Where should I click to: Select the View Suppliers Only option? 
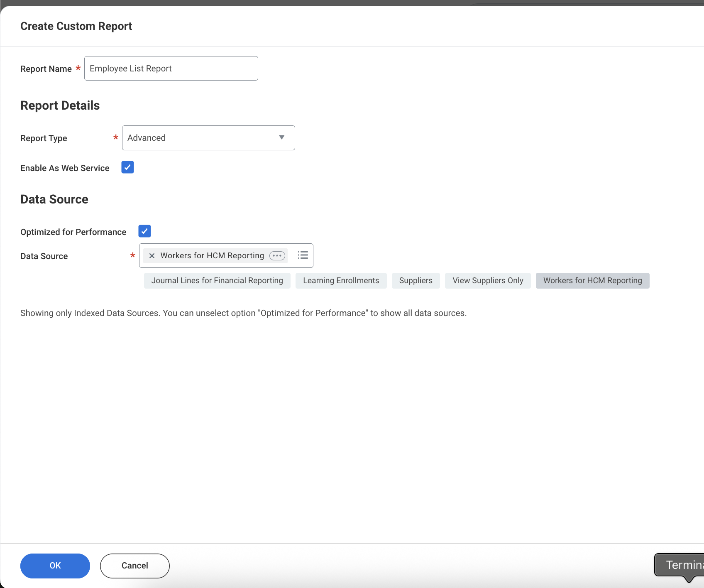point(488,281)
